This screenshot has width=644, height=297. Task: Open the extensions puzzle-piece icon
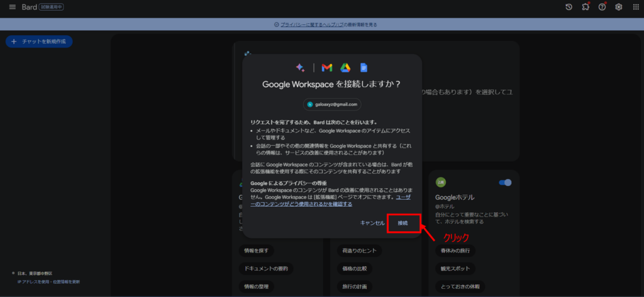tap(586, 7)
